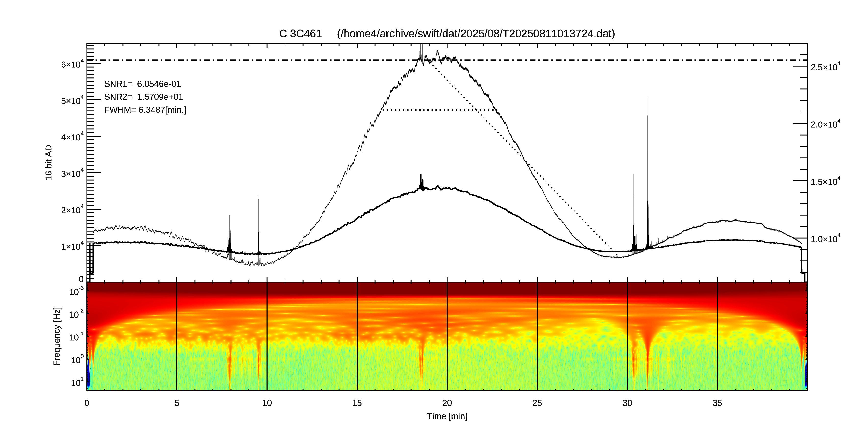This screenshot has width=868, height=434.
Task: Click the file path ending T20250811013724.dat
Action: click(476, 34)
